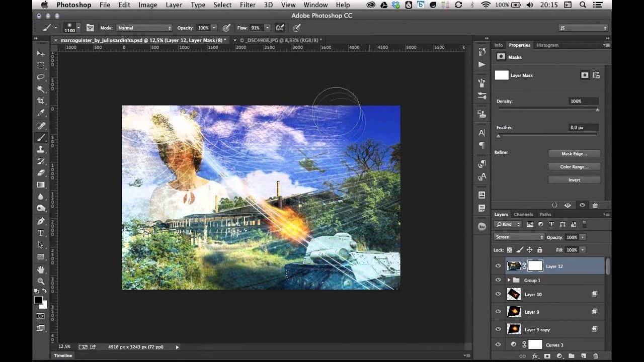Toggle Quick Mask mode in toolbox

pyautogui.click(x=41, y=316)
